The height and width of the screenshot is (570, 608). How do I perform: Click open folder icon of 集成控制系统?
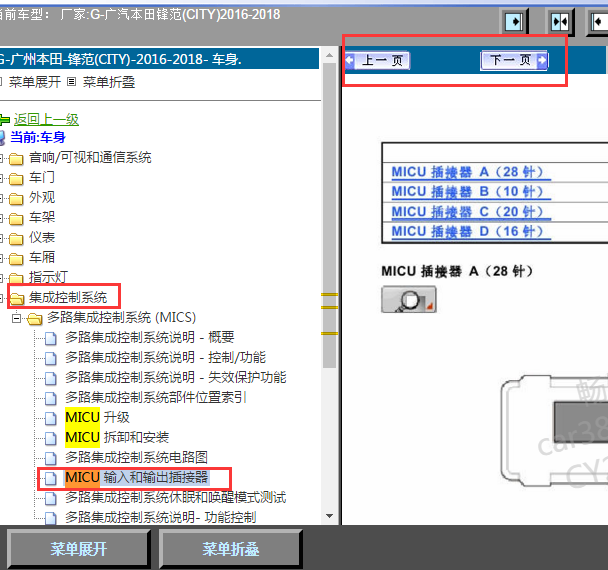pos(17,298)
